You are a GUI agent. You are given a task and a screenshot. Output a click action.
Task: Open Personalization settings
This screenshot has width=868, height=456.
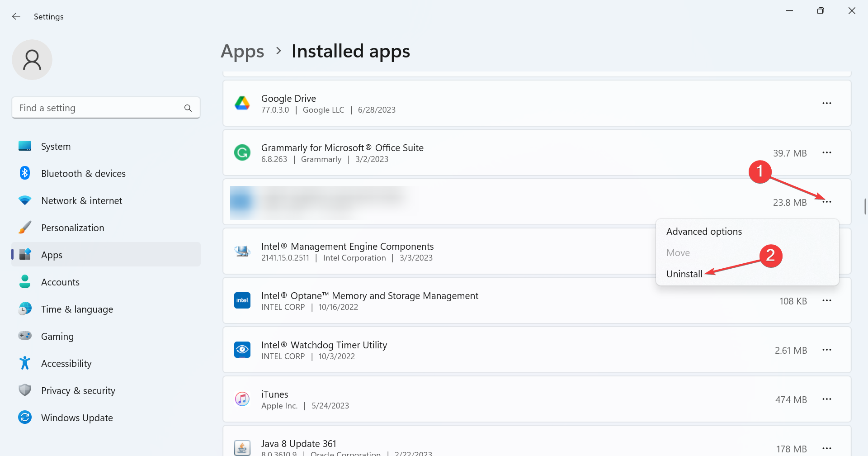(106, 228)
